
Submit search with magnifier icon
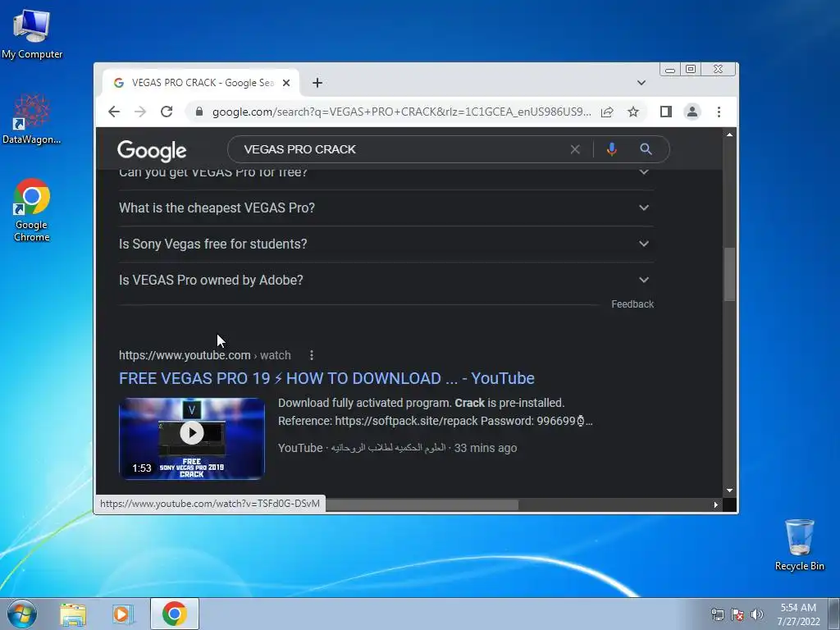[x=646, y=149]
